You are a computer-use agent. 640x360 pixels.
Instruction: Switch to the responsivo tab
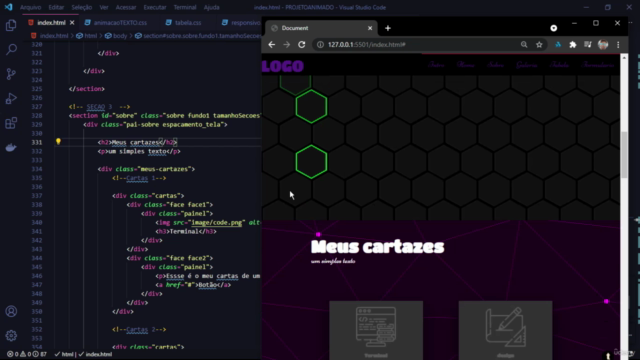(x=241, y=22)
